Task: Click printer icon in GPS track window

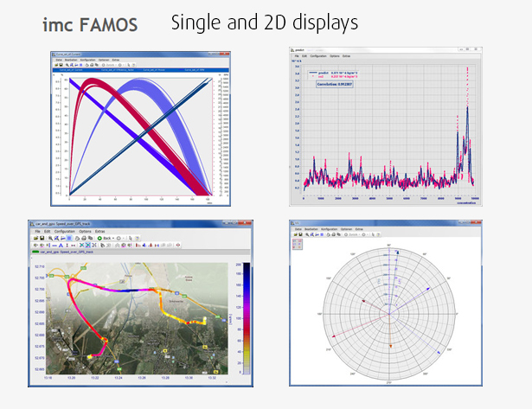Action: 84,238
